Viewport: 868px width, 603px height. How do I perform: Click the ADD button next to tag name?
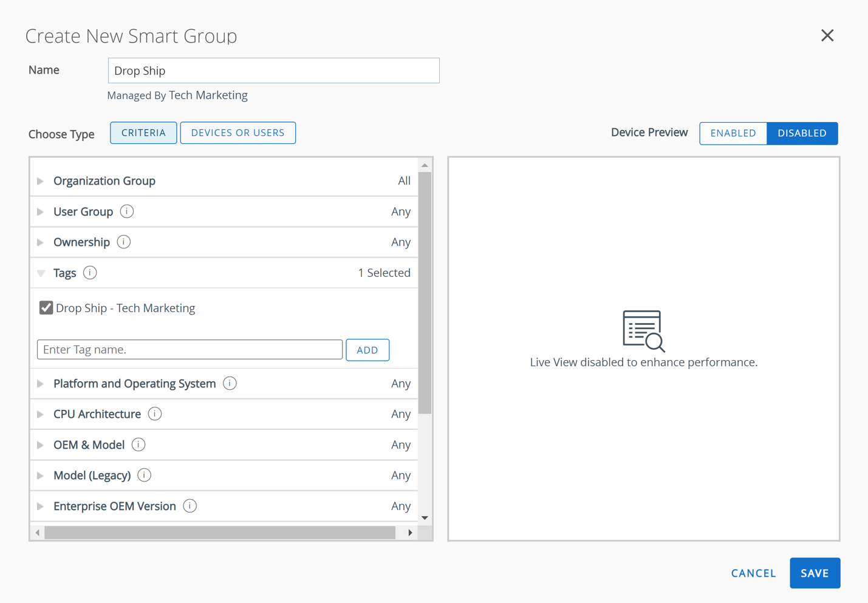[367, 350]
